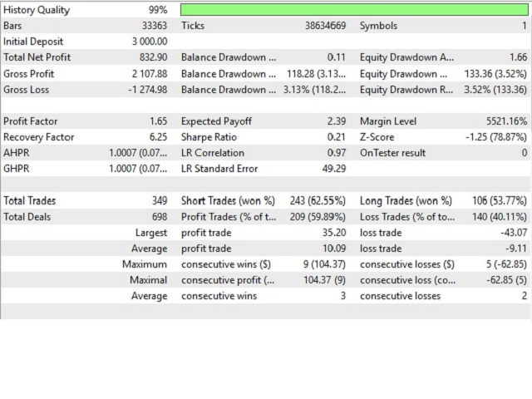Select Initial Deposit value 3 000.00
532x399 pixels.
tap(150, 42)
